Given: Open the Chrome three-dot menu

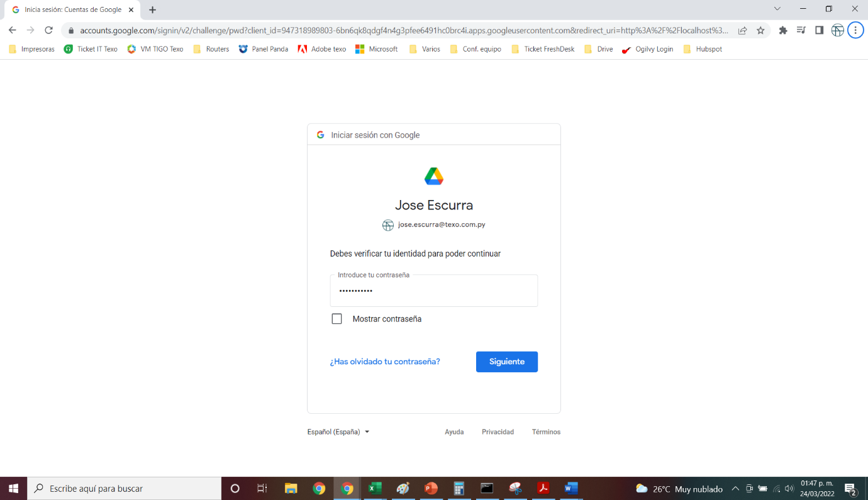Looking at the screenshot, I should [x=855, y=30].
